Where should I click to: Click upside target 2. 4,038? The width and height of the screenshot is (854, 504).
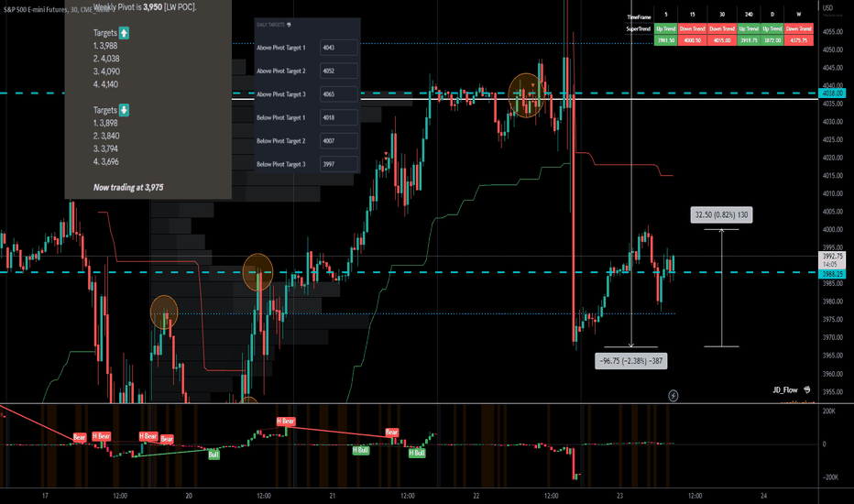pos(106,59)
